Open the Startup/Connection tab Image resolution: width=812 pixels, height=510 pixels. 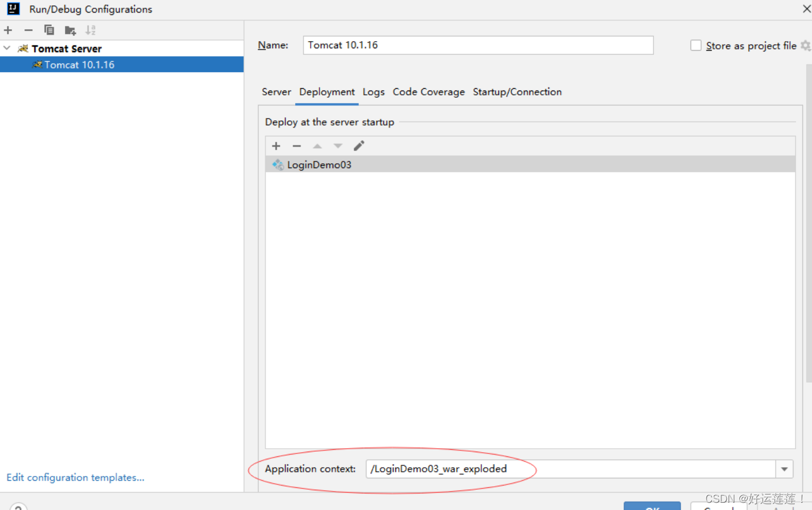point(517,92)
